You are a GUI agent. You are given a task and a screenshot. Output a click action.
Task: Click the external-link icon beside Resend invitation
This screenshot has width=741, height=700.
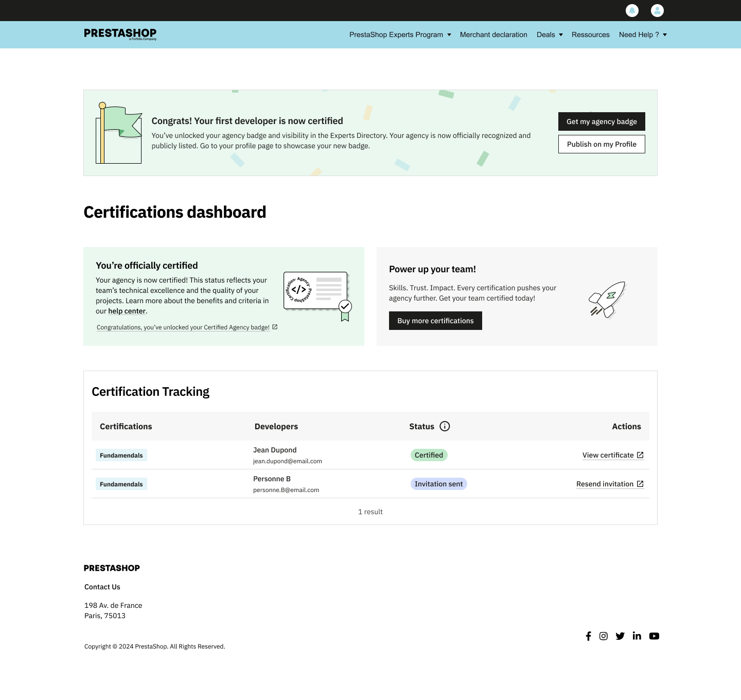click(x=640, y=484)
